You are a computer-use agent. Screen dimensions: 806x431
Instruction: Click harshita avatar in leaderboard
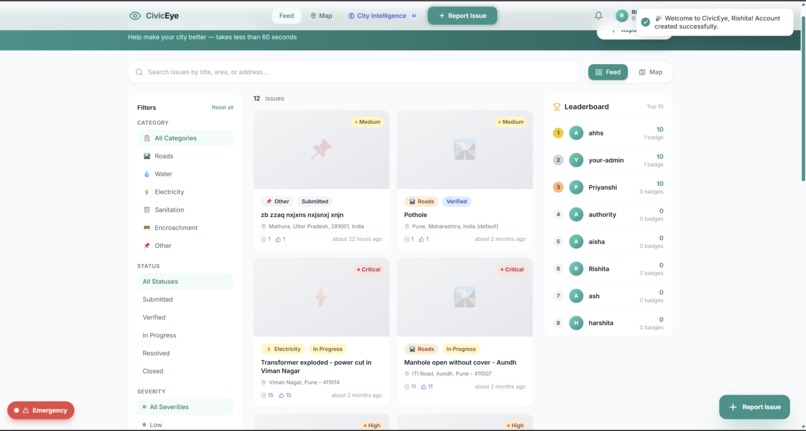(x=576, y=323)
